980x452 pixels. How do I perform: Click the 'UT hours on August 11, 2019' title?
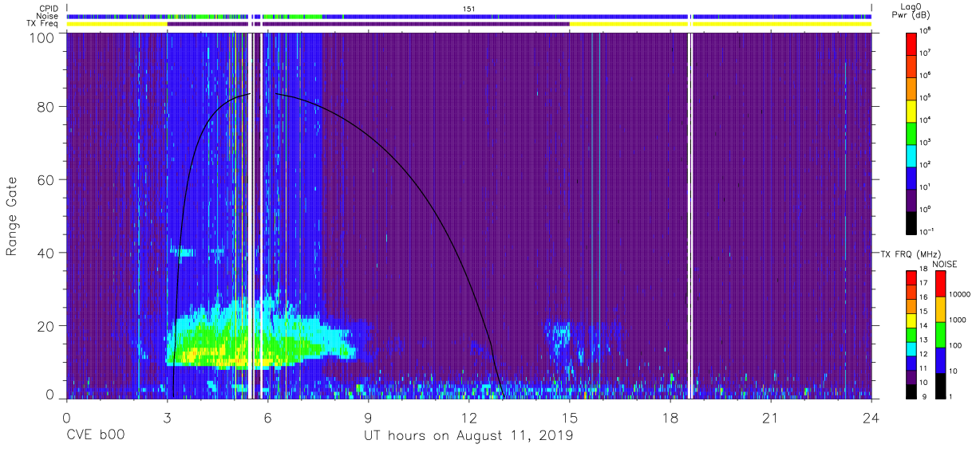(468, 436)
